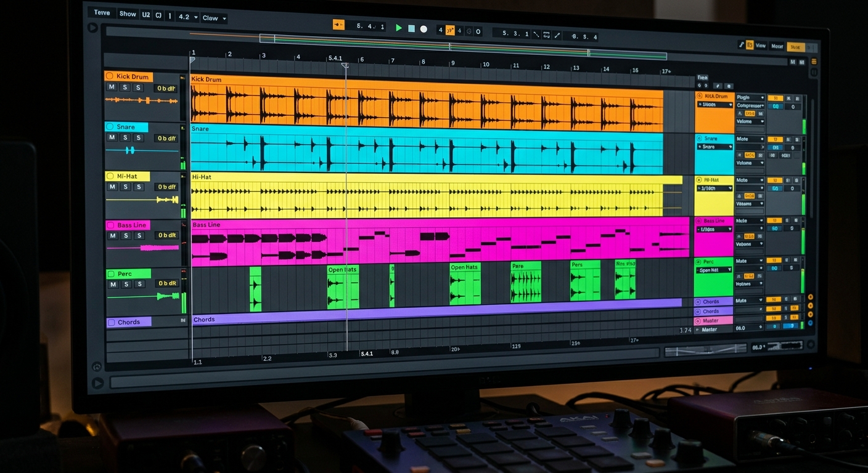The height and width of the screenshot is (473, 868).
Task: Mute the Kick Drum track with its M button
Action: (x=113, y=87)
